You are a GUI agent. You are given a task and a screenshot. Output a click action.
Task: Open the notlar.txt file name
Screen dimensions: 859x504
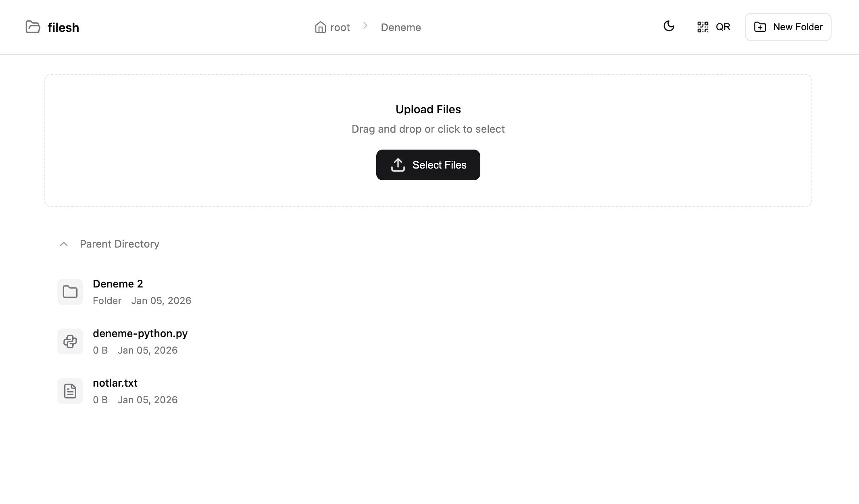[x=115, y=383]
